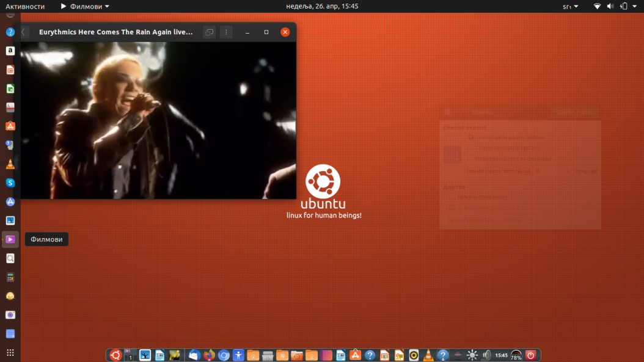
Task: Open magnifier document viewer in left dock
Action: point(10,258)
